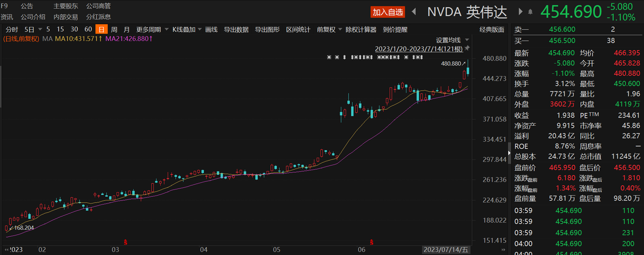Open the 5日 period dropdown arrow
This screenshot has width=644, height=255.
[40, 29]
